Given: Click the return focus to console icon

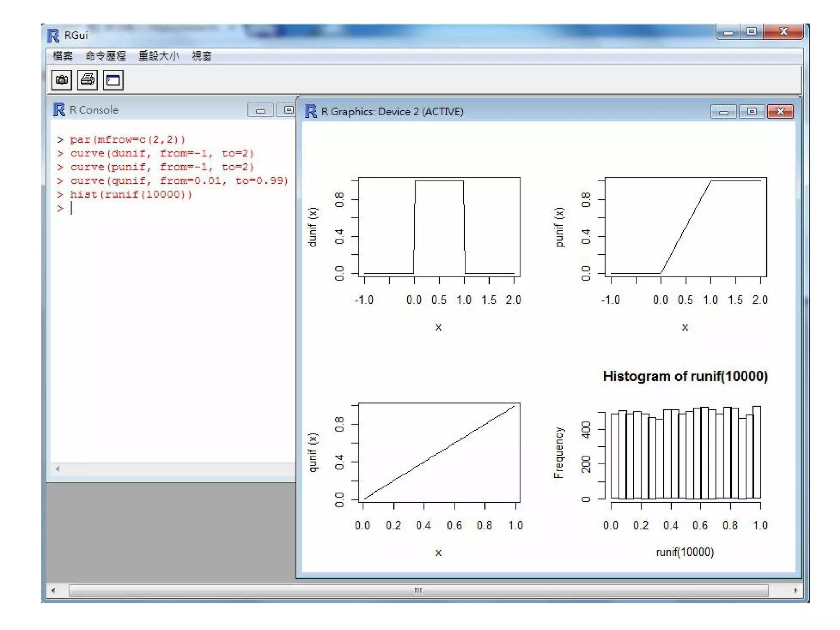Looking at the screenshot, I should click(x=113, y=80).
